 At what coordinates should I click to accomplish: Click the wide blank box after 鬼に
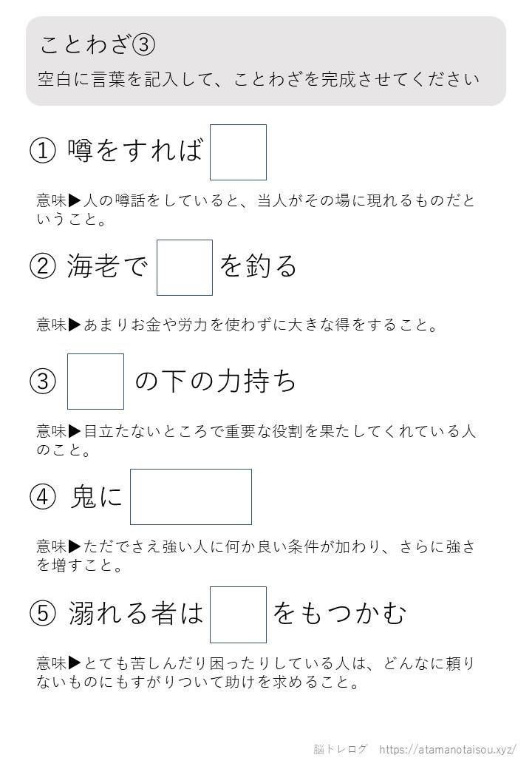(x=191, y=497)
